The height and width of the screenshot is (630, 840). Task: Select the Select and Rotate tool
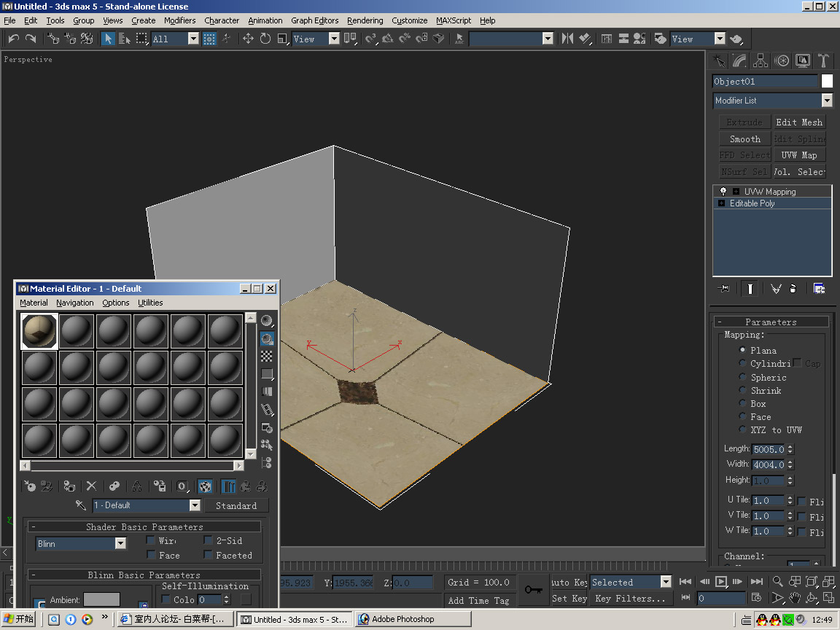pyautogui.click(x=265, y=39)
